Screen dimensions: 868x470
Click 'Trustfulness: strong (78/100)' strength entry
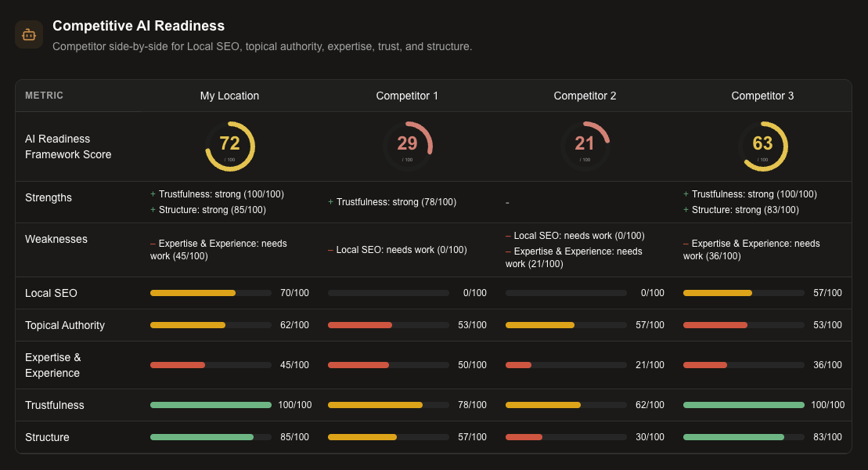click(392, 202)
